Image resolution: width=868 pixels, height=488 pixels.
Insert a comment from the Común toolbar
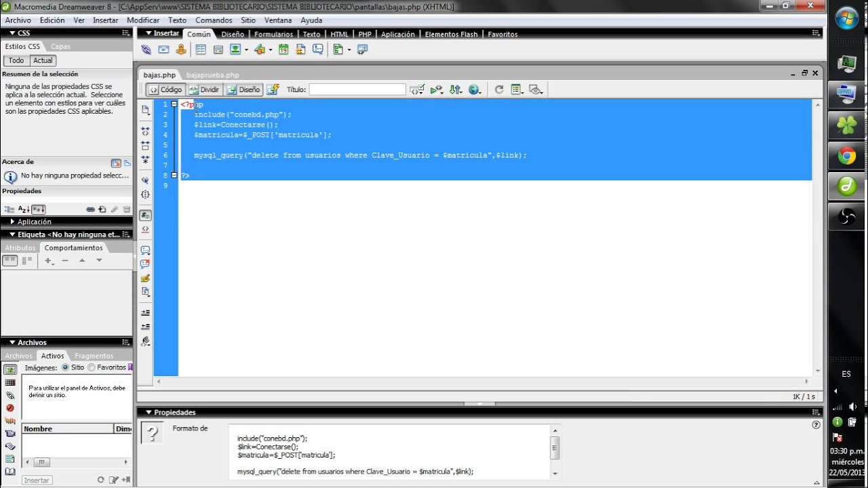(x=318, y=49)
